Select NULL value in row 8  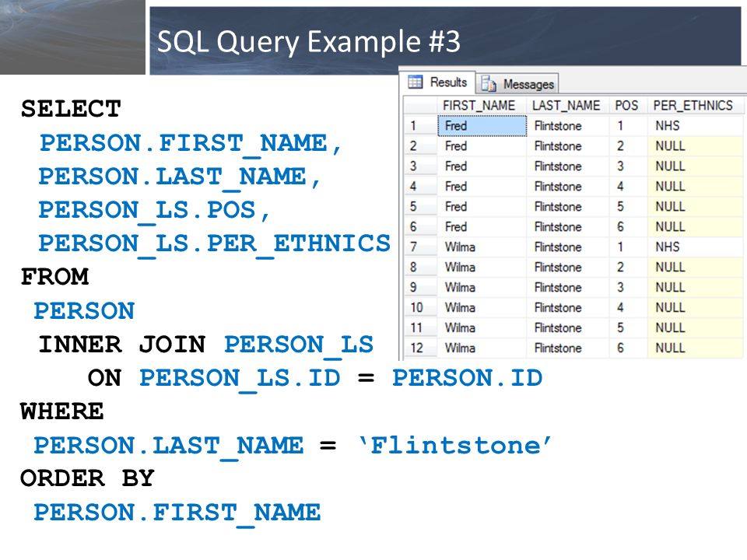(x=695, y=267)
